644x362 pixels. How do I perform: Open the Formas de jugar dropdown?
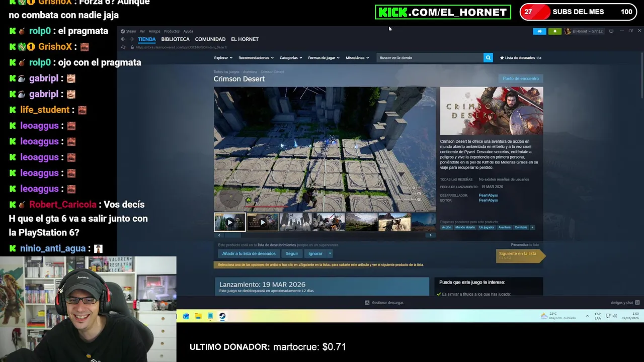click(324, 58)
